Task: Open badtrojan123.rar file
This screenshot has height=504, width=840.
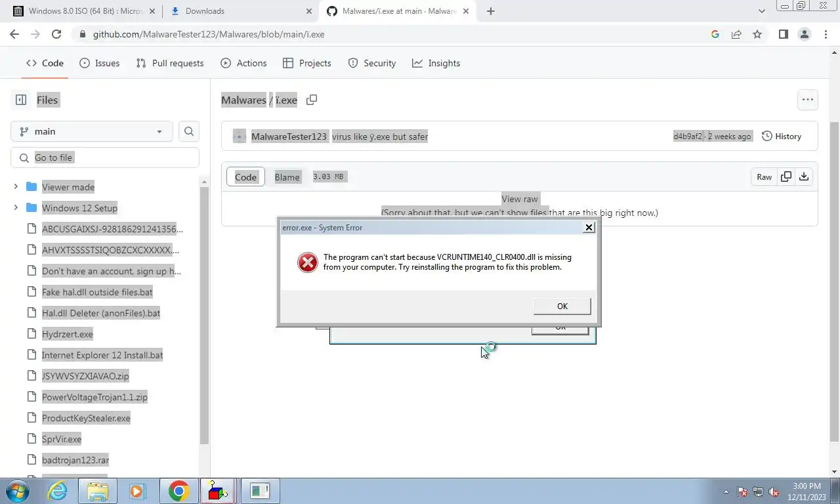Action: [75, 460]
